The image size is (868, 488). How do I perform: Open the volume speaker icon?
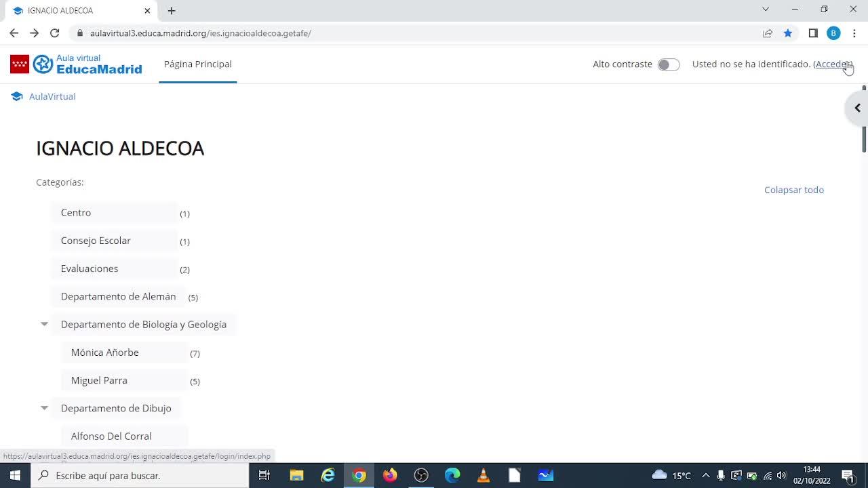[x=782, y=475]
